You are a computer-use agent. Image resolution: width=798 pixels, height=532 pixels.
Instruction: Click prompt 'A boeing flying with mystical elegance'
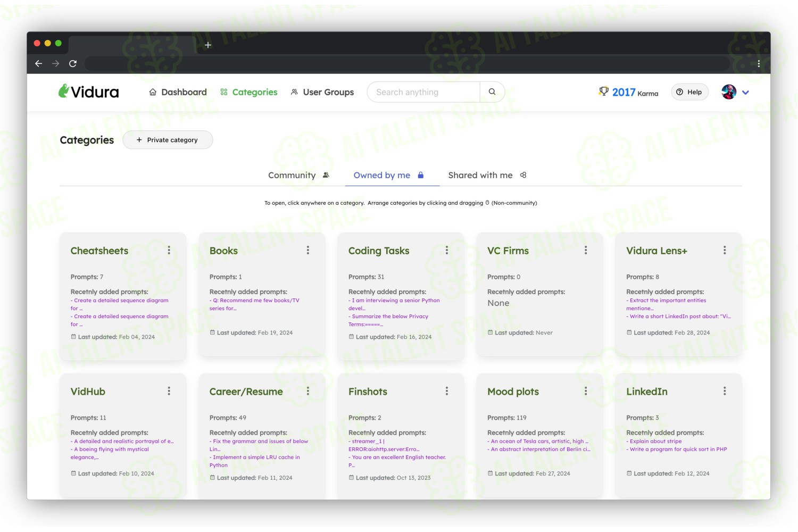coord(110,453)
